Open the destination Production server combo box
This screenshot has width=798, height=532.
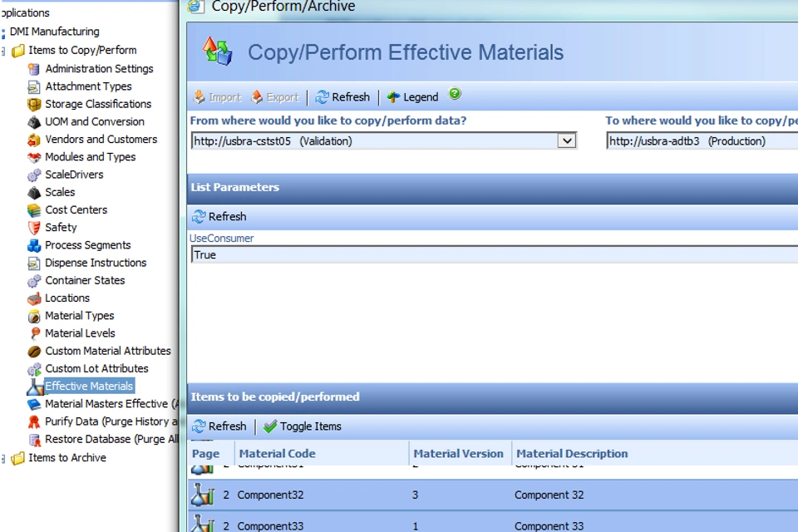point(702,141)
